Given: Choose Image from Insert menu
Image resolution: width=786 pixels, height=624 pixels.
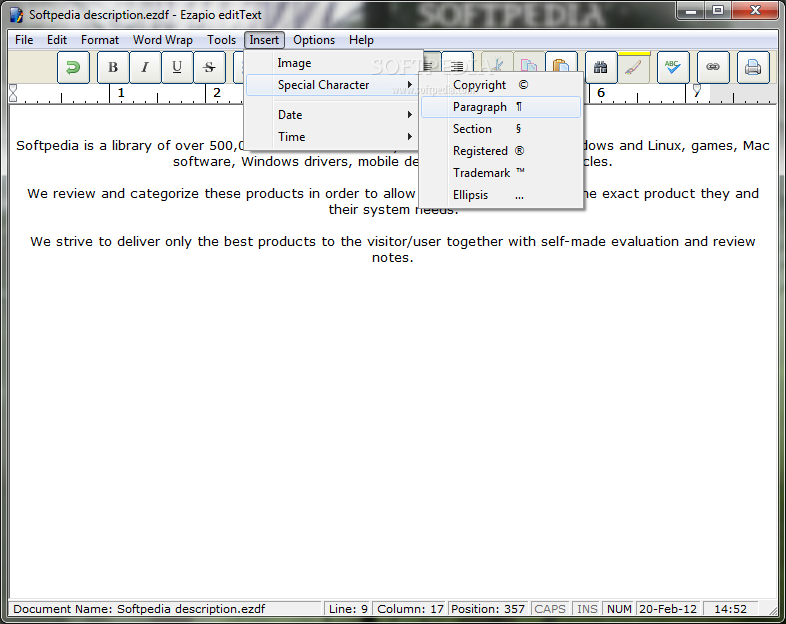Looking at the screenshot, I should [x=333, y=63].
